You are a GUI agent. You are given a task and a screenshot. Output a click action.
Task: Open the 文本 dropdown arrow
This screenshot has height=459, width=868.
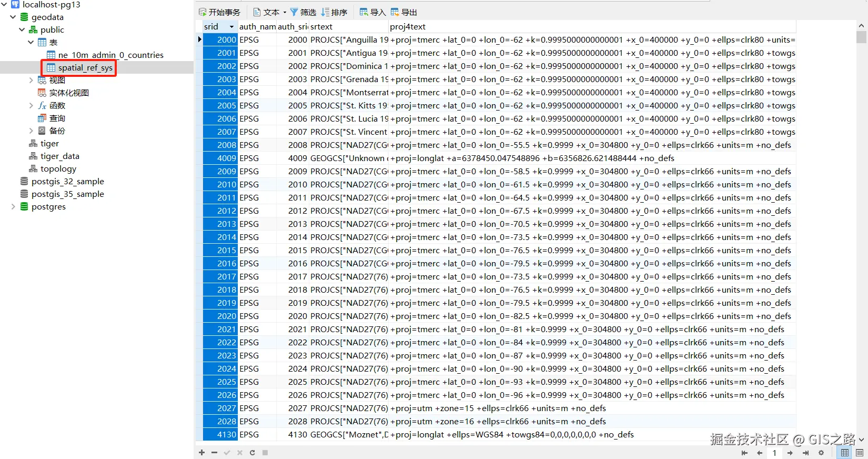(x=285, y=12)
